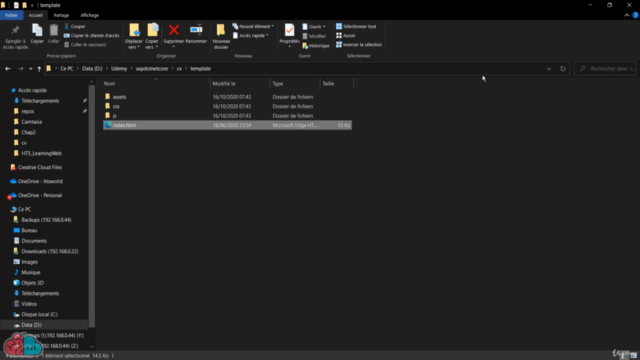640x360 pixels.
Task: Click Sélectionner tout
Action: pyautogui.click(x=356, y=26)
